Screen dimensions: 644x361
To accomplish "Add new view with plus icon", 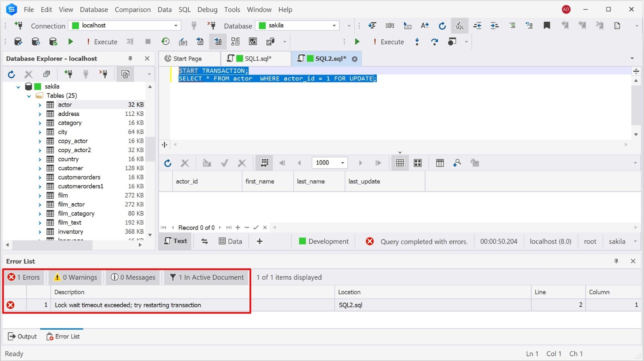I will pyautogui.click(x=260, y=241).
